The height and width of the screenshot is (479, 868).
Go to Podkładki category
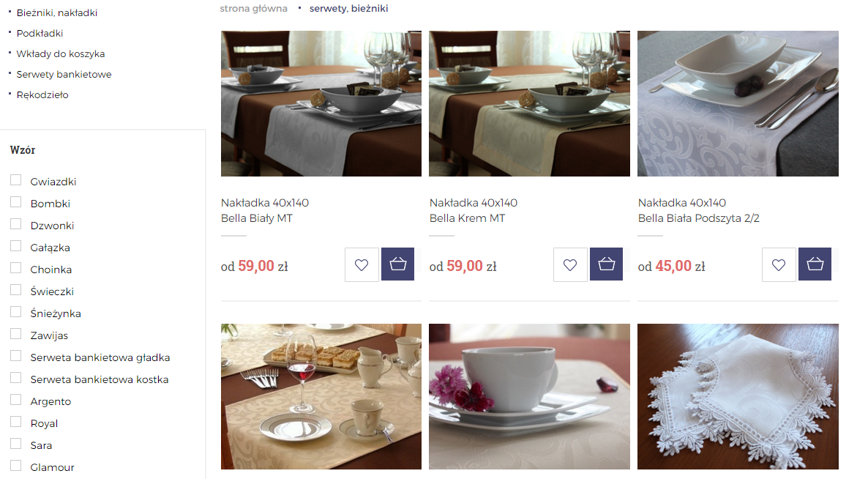pos(40,33)
